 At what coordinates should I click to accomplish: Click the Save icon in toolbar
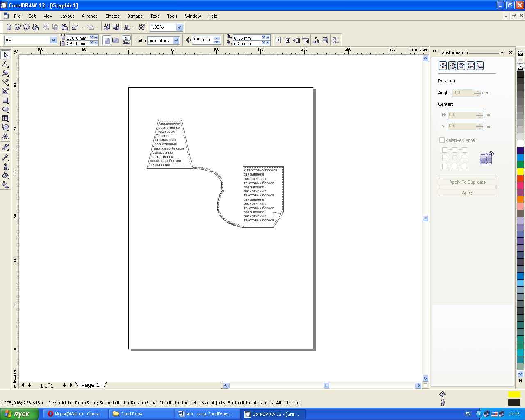tap(27, 27)
